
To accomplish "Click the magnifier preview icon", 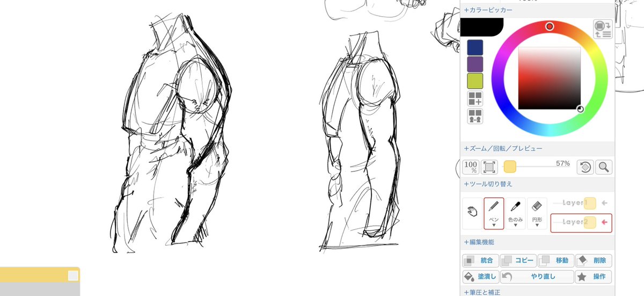I will (604, 167).
